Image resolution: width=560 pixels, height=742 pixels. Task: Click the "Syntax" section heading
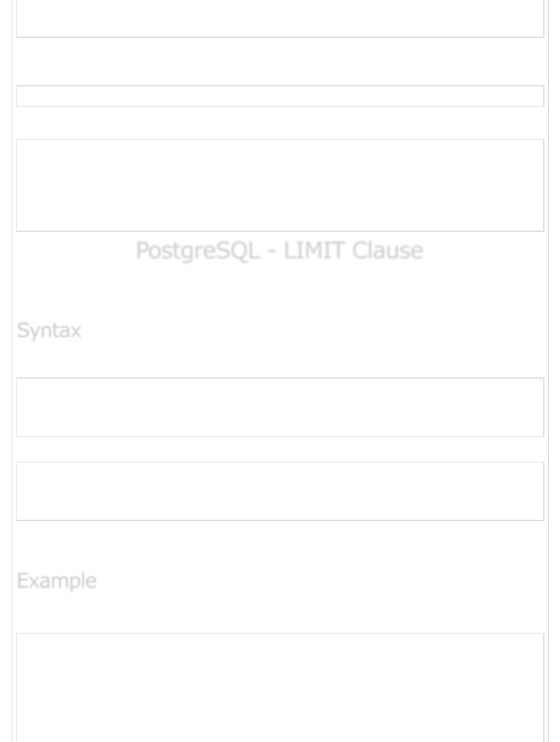49,331
